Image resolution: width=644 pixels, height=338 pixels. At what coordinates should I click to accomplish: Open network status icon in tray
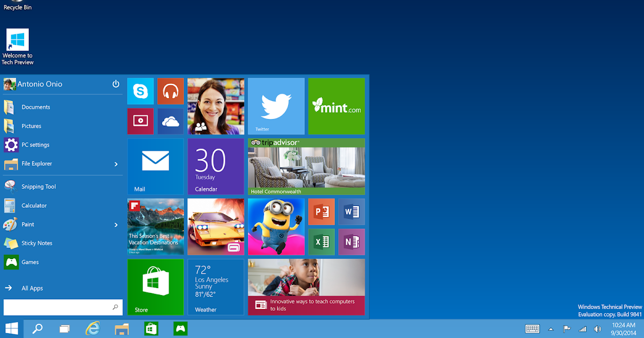click(x=583, y=329)
